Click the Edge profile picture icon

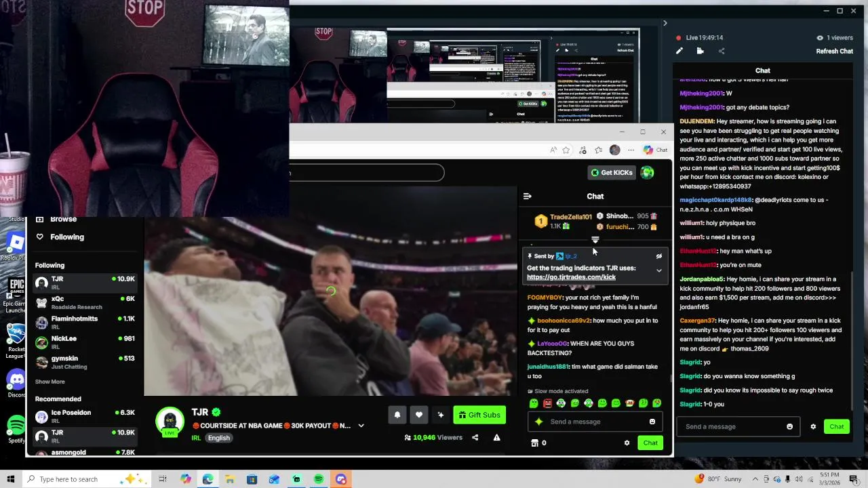[x=614, y=150]
